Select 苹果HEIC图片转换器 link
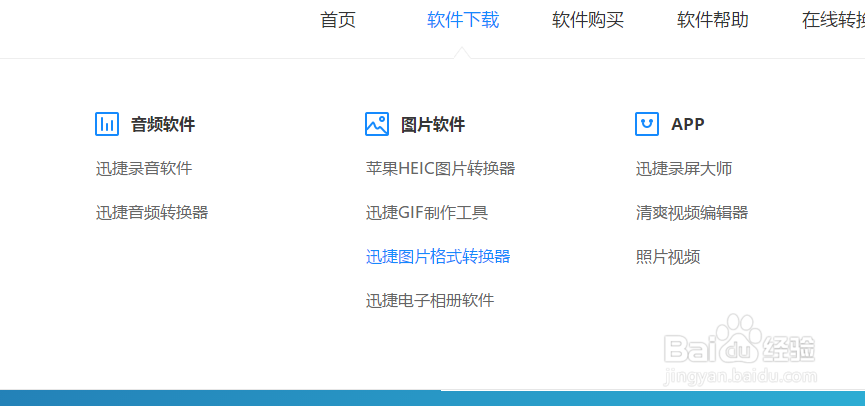Viewport: 865px width, 406px height. point(441,168)
